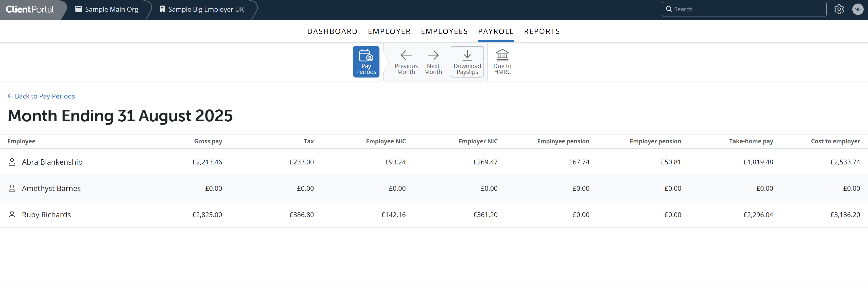Screen dimensions: 868x305
Task: Open Sample Big Employer UK breadcrumb
Action: pos(202,9)
